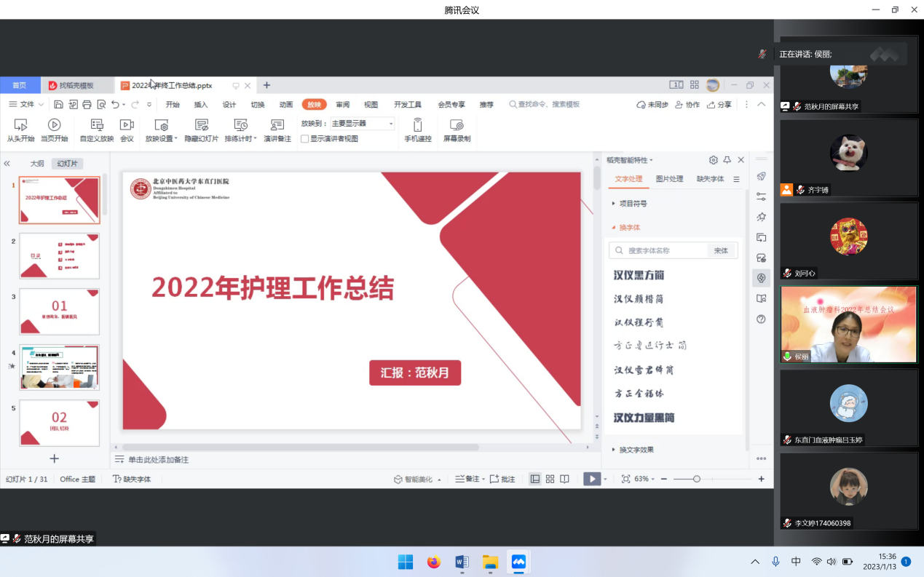Show hidden system tray icons chevron

click(755, 562)
